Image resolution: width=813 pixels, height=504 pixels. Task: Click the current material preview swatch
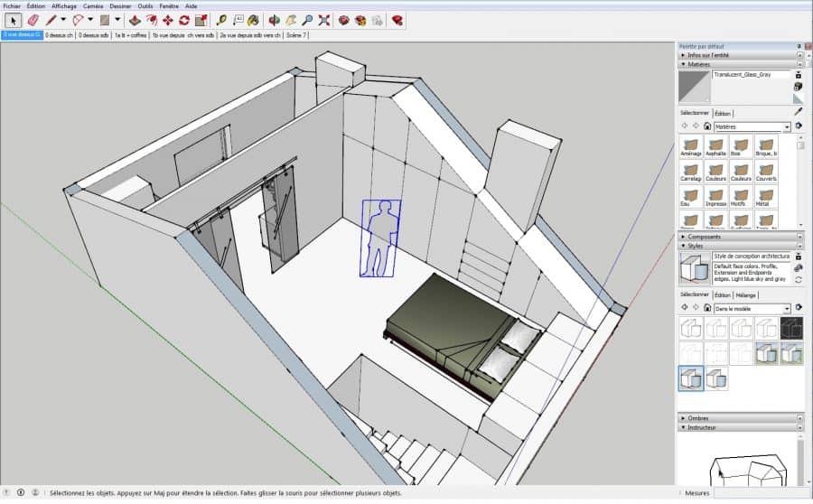coord(695,87)
